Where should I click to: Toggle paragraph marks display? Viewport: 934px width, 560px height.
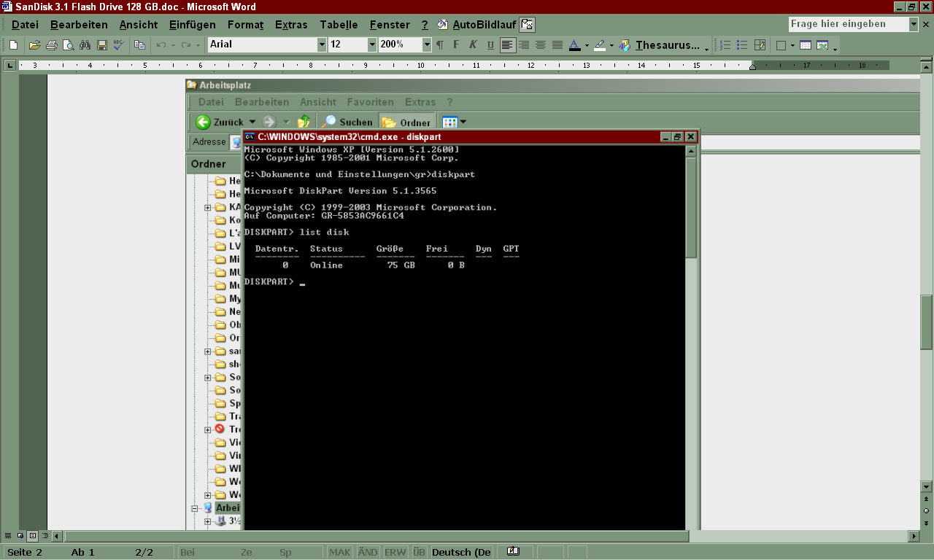pos(439,45)
